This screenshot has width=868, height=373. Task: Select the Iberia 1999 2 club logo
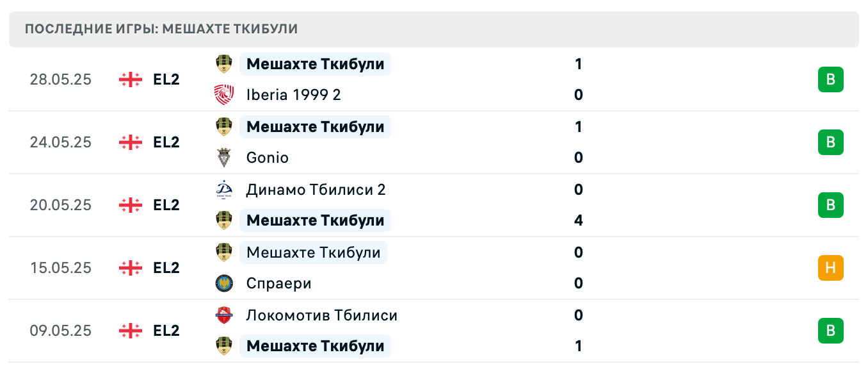click(223, 94)
